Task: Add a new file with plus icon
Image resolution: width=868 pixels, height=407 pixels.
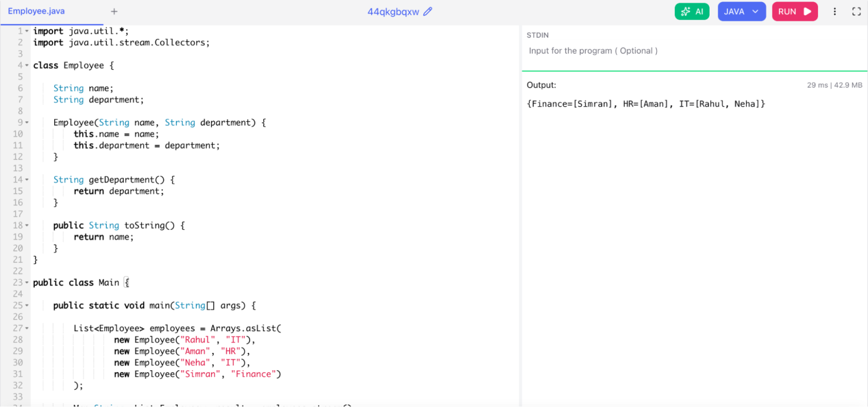Action: (114, 11)
